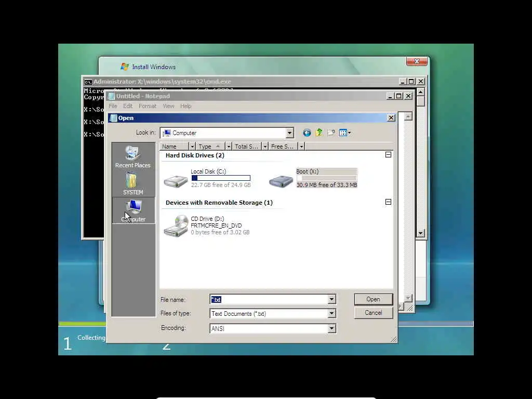532x399 pixels.
Task: Open Notepad Format menu
Action: (148, 106)
